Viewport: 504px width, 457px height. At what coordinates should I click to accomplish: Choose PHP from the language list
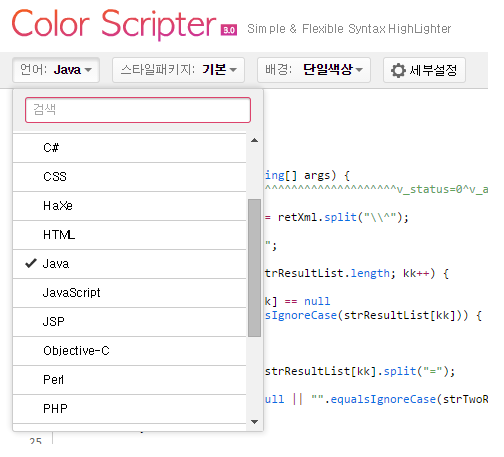(x=129, y=409)
